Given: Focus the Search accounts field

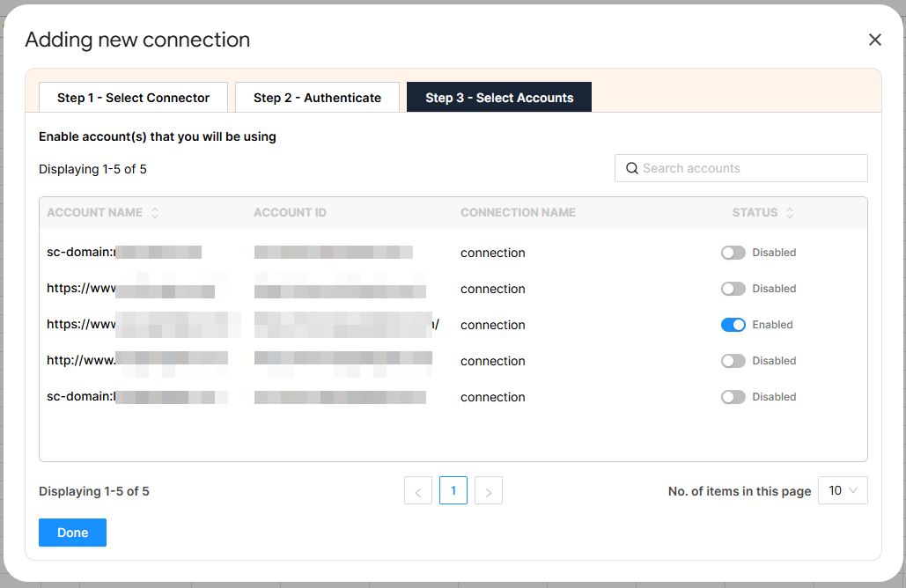Looking at the screenshot, I should click(x=740, y=168).
